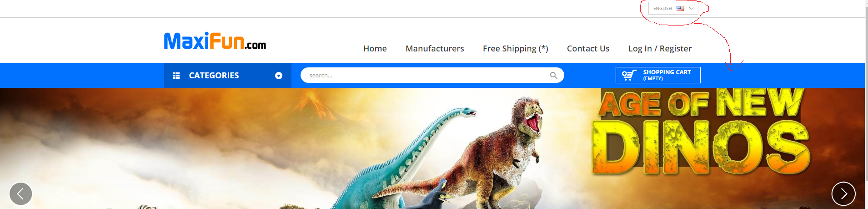Open the Manufacturers menu item

pos(435,48)
